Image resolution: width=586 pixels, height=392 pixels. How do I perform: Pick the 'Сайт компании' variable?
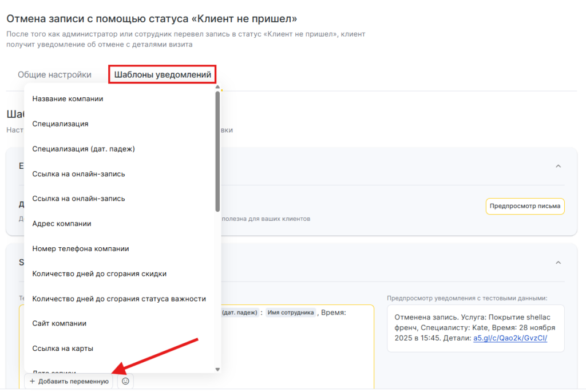pyautogui.click(x=59, y=323)
